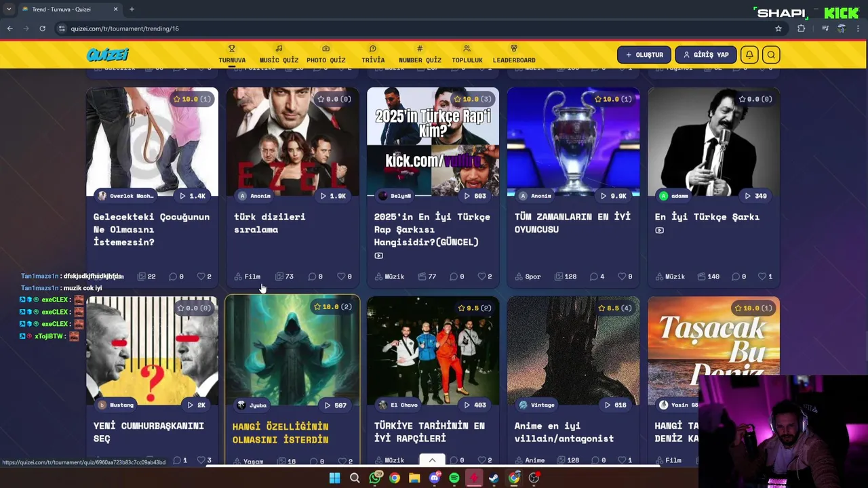868x488 pixels.
Task: Open the Chrome three-dot menu
Action: coord(858,28)
